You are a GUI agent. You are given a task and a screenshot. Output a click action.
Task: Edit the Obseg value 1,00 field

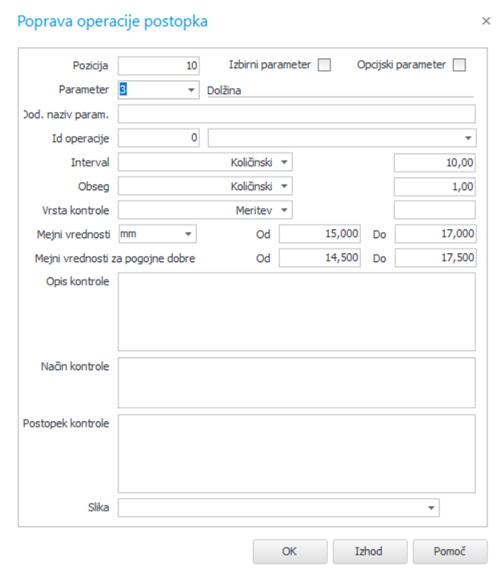(x=434, y=187)
